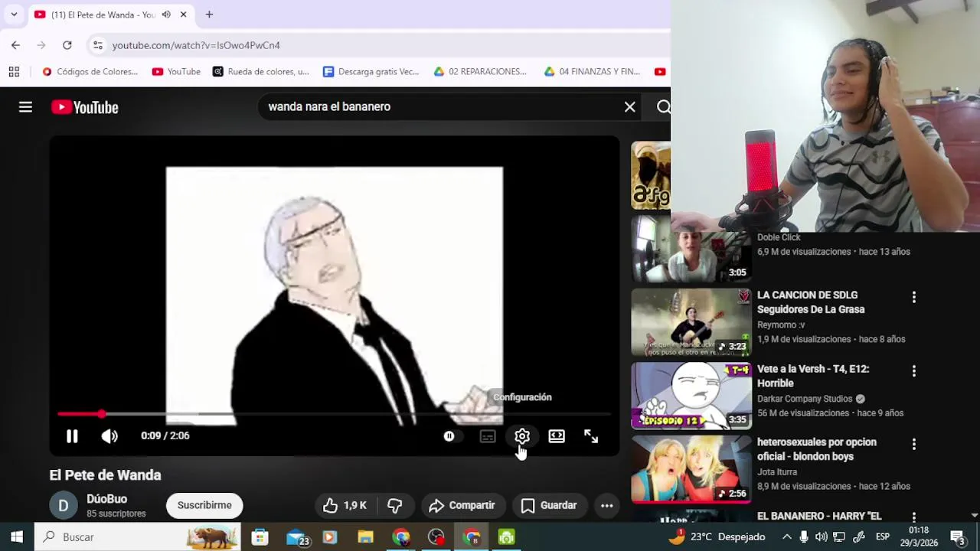Viewport: 980px width, 551px height.
Task: Click the browser back arrow
Action: coord(15,45)
